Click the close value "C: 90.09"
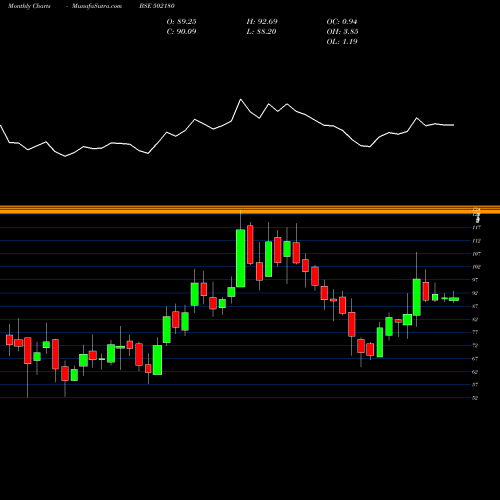This screenshot has height=500, width=500. click(181, 32)
